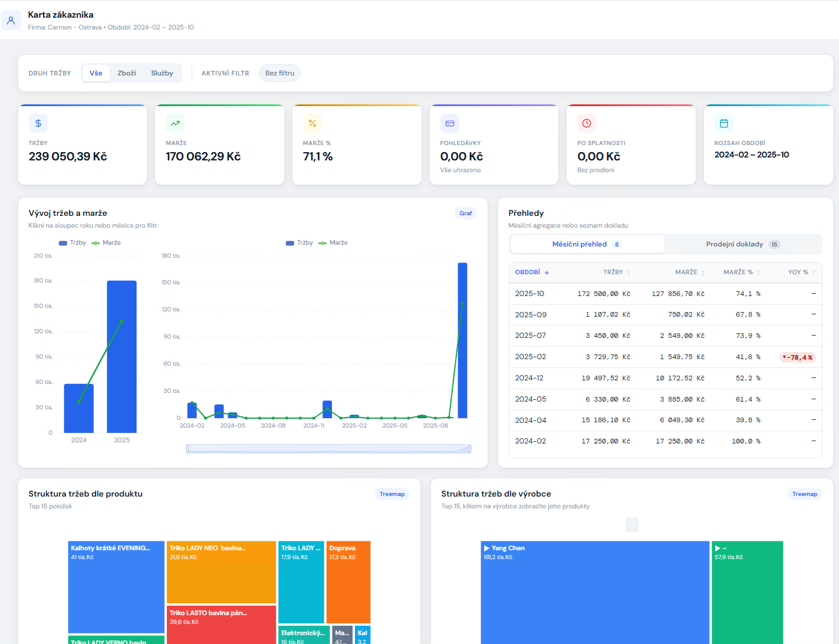Click the dollar sign Tržby icon
This screenshot has width=839, height=644.
click(x=38, y=123)
